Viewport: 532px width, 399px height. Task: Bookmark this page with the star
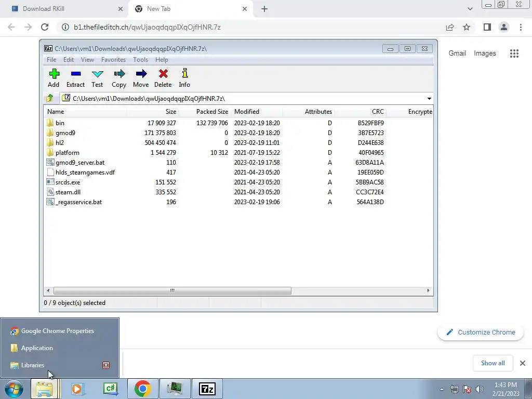click(x=467, y=27)
